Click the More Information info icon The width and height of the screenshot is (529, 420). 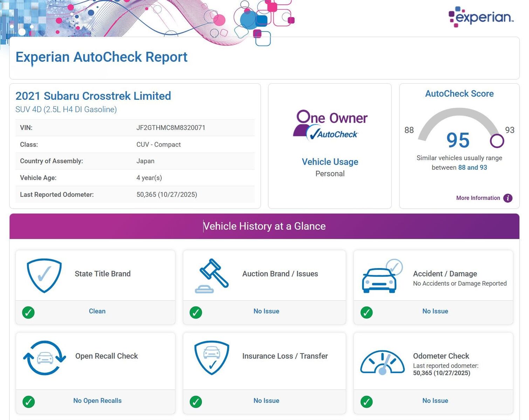point(508,198)
